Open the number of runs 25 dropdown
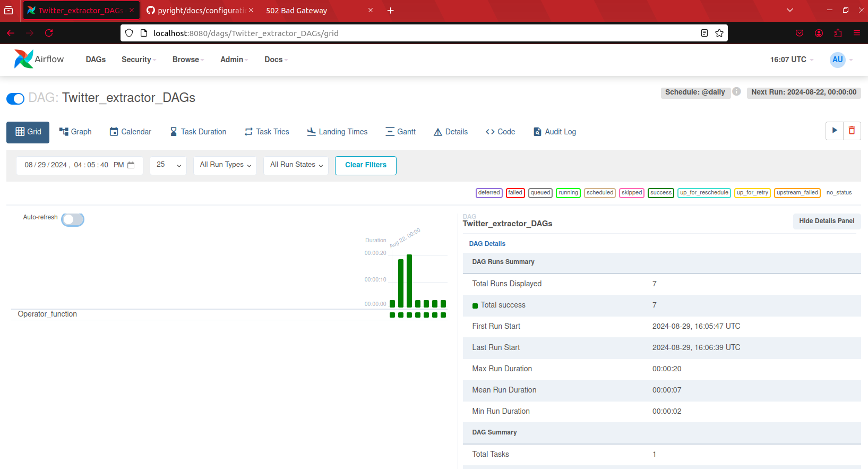The image size is (868, 469). (x=168, y=165)
